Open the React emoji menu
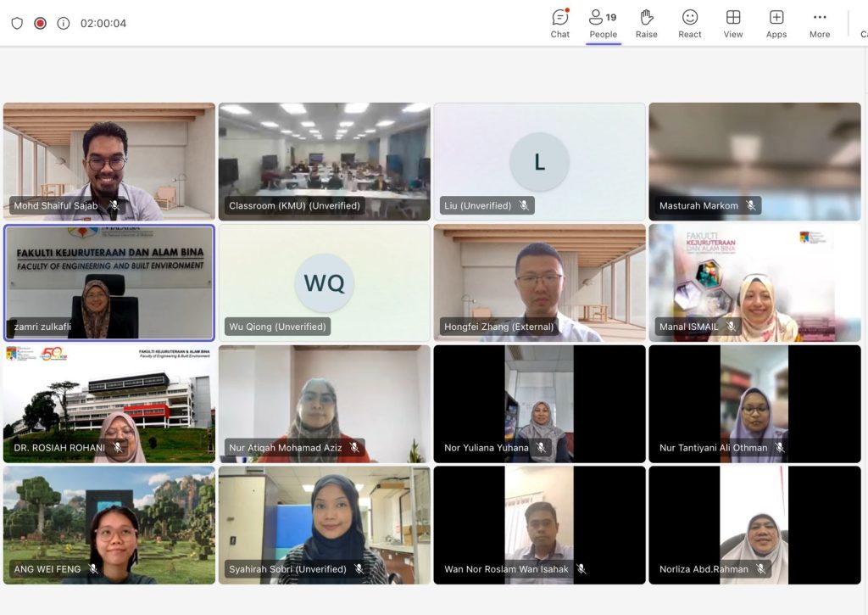 click(x=690, y=23)
